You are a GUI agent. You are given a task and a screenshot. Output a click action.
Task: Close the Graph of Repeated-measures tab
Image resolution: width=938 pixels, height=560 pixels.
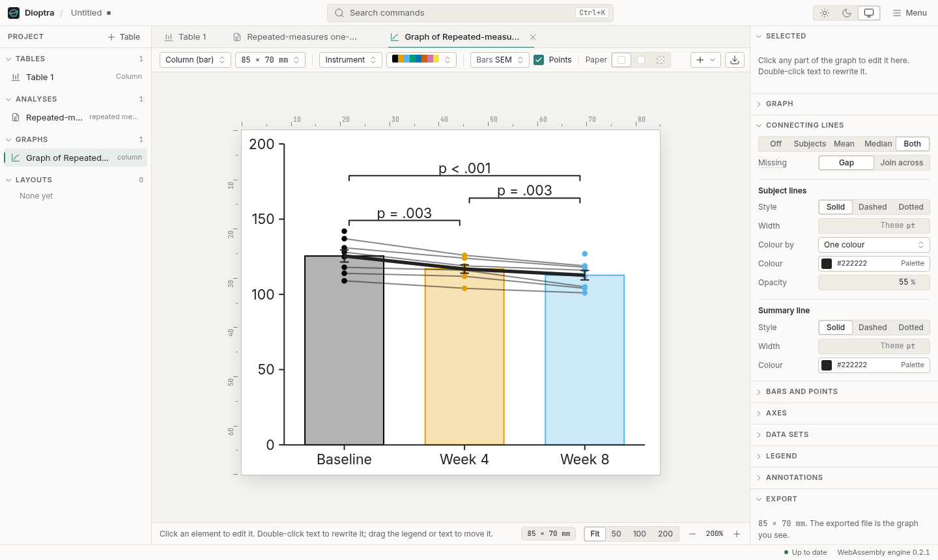533,37
